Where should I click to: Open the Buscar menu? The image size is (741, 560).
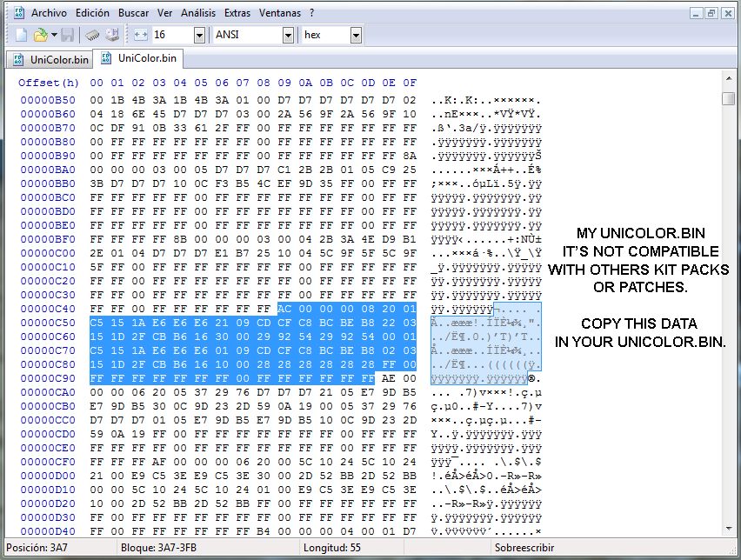tap(133, 13)
